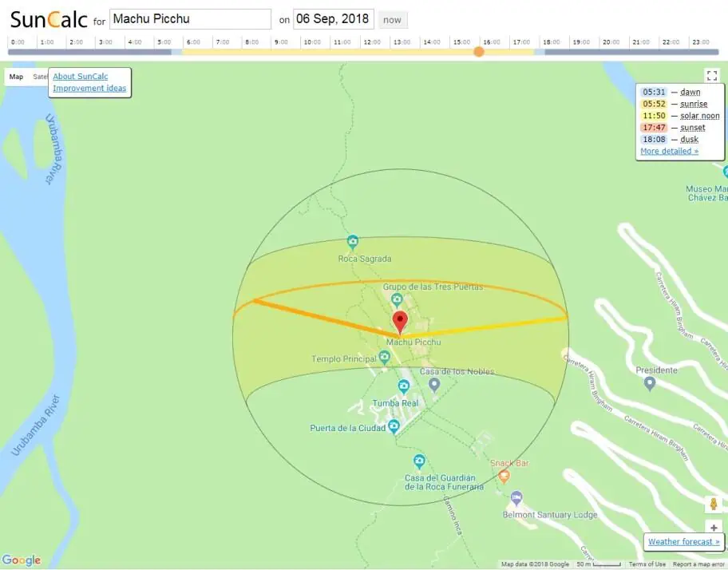The width and height of the screenshot is (728, 570).
Task: Switch to the Map view tab
Action: [17, 77]
